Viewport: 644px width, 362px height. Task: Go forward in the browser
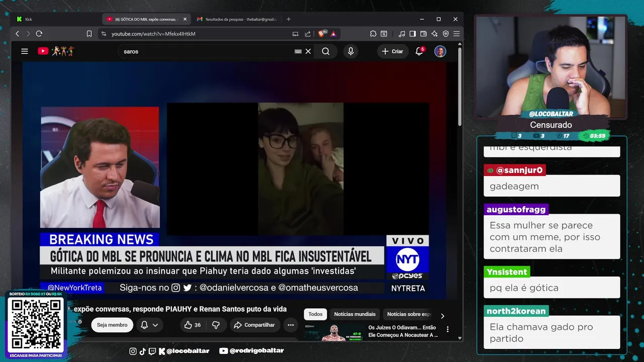[x=28, y=34]
